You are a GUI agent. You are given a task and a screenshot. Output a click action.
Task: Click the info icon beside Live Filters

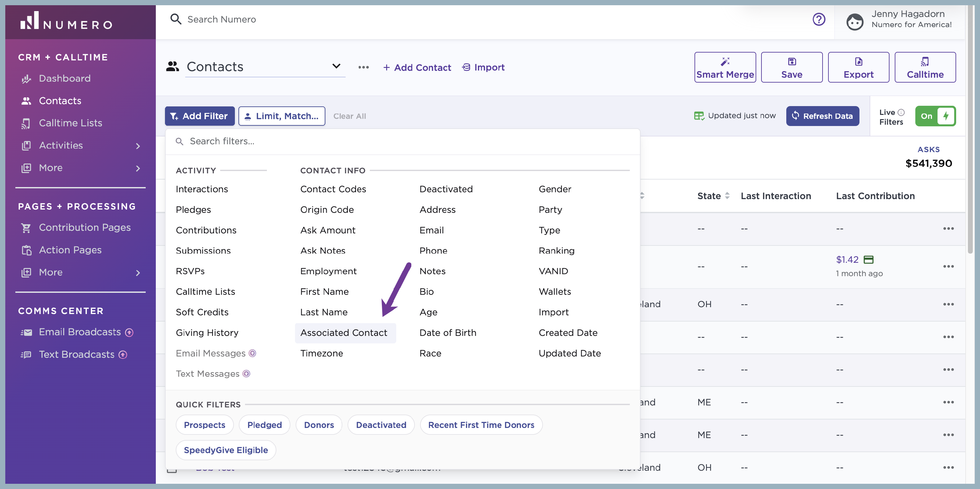[901, 112]
